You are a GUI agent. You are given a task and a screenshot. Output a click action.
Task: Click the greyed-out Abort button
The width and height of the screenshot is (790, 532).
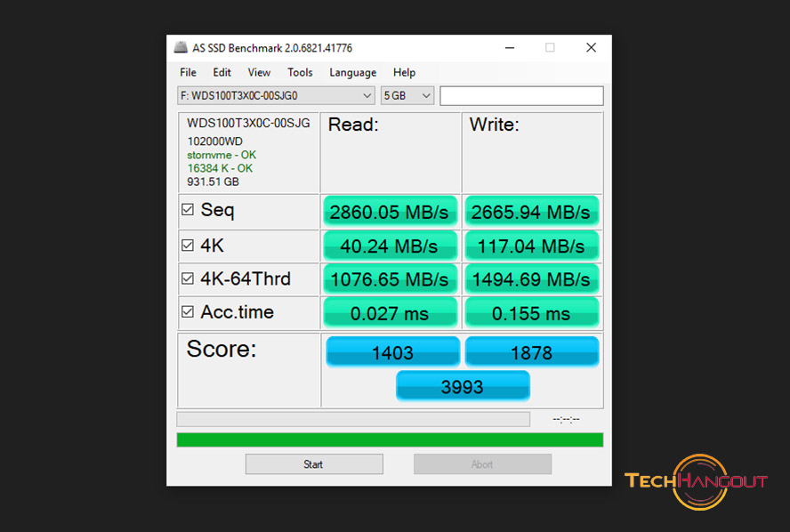[482, 464]
